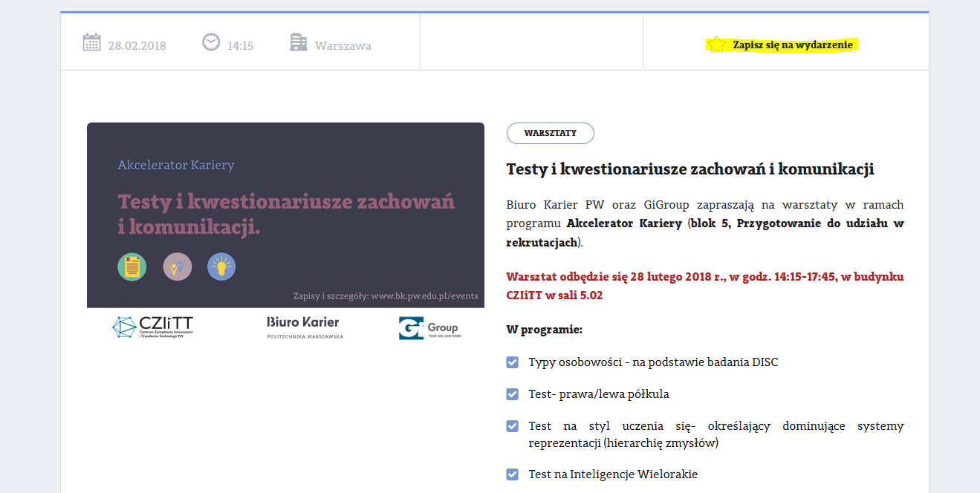Click the green document icon on the banner
Screen dimensions: 980x493
pyautogui.click(x=132, y=267)
